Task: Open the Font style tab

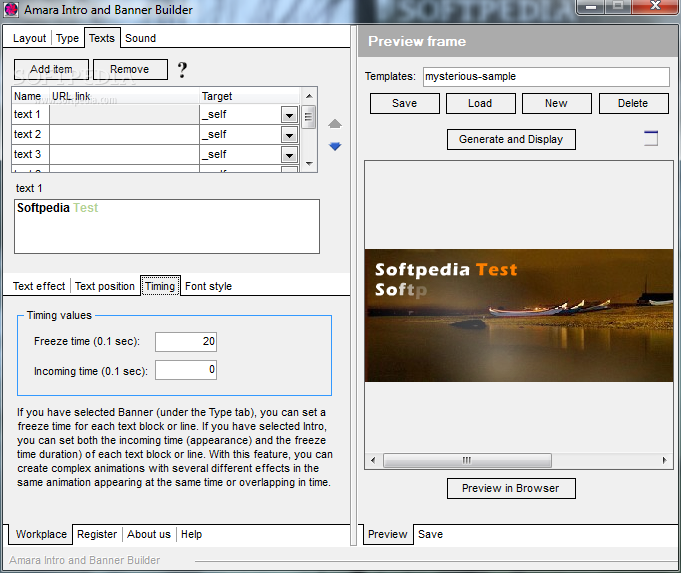Action: pos(208,286)
